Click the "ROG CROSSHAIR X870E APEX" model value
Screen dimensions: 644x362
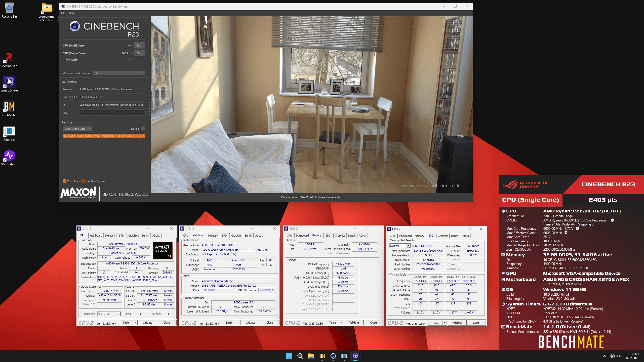(225, 250)
